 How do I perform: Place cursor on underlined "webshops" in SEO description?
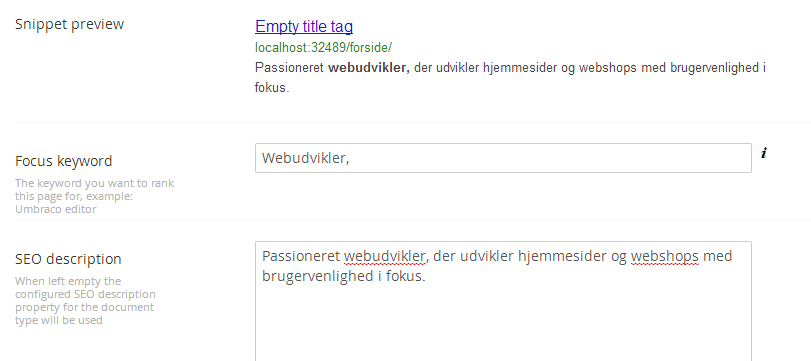click(x=665, y=257)
